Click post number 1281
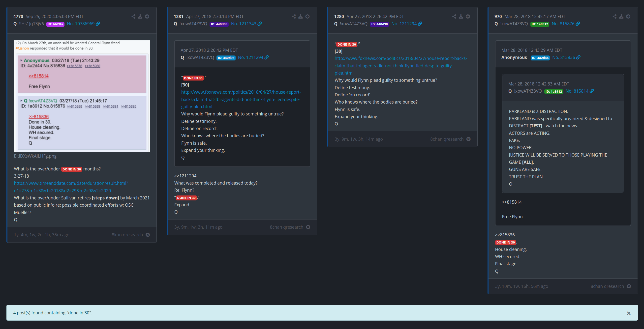The height and width of the screenshot is (329, 644). (x=179, y=17)
